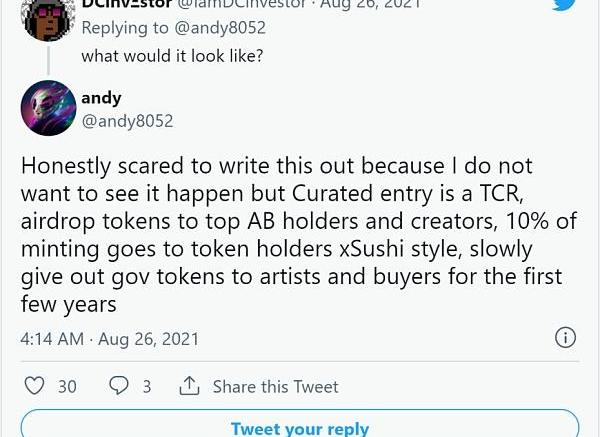
Task: Click "Share this Tweet" link
Action: pos(275,386)
